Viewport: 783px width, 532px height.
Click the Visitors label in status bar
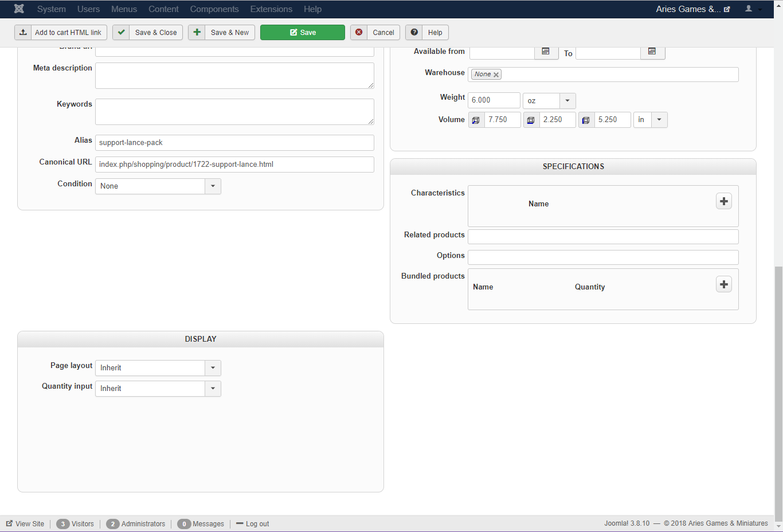[83, 524]
